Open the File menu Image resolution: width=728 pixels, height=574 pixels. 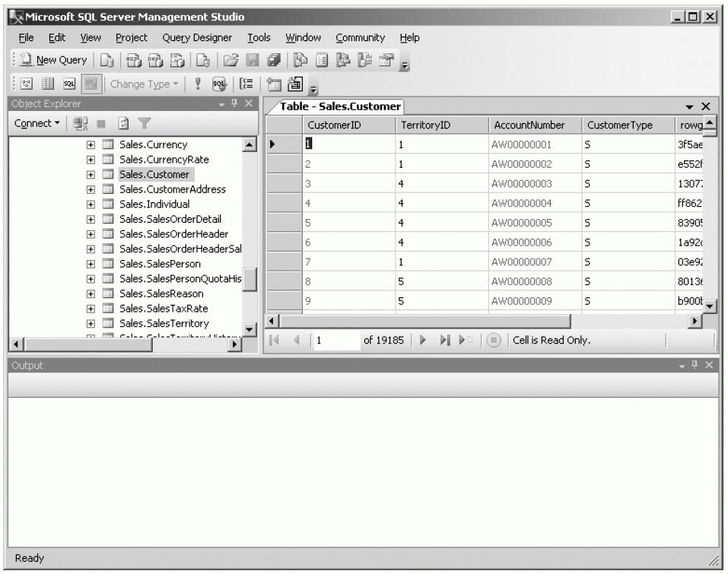pos(26,37)
